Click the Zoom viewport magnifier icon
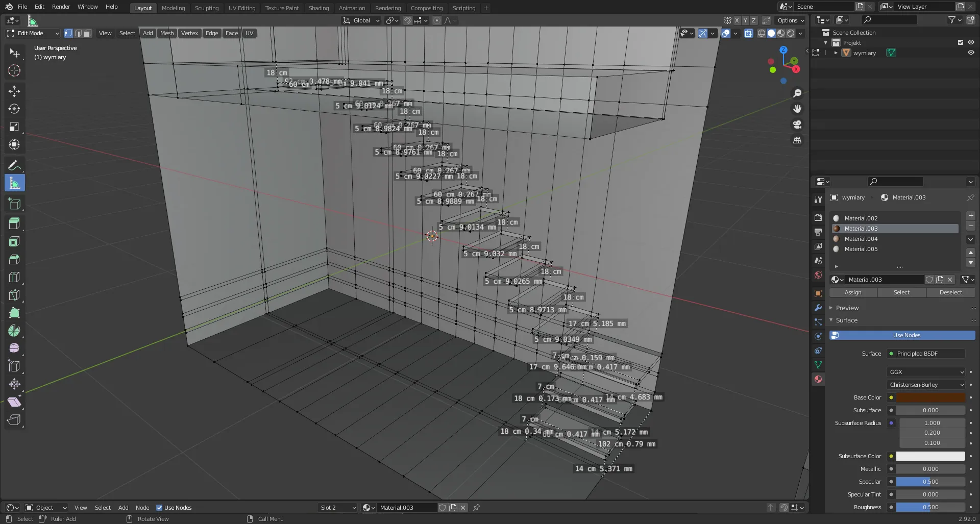 pos(797,93)
